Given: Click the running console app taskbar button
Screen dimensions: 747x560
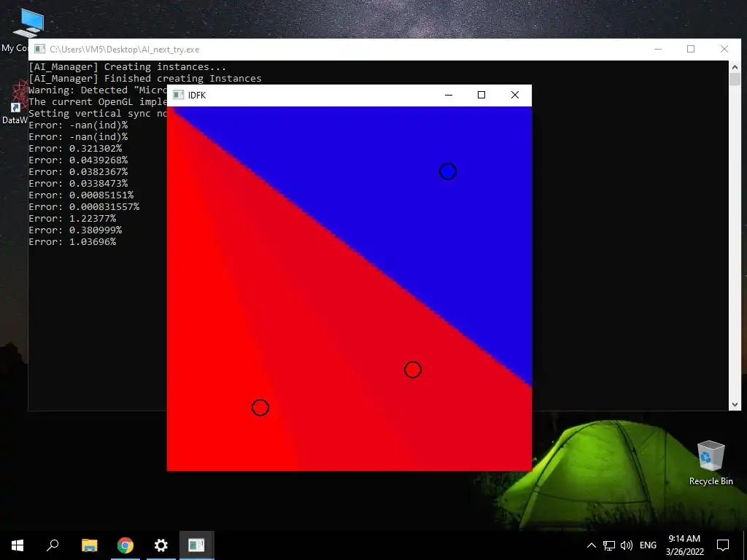Looking at the screenshot, I should tap(196, 545).
